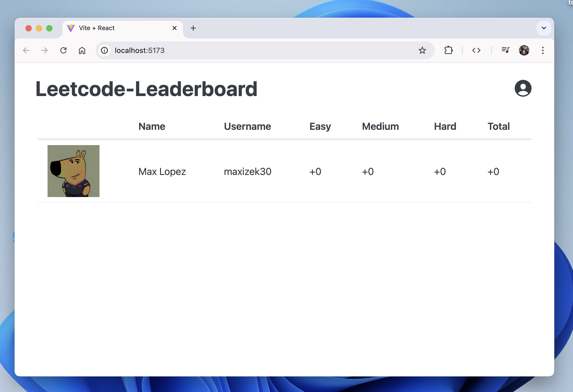Open the home page icon
The height and width of the screenshot is (392, 573).
[82, 50]
